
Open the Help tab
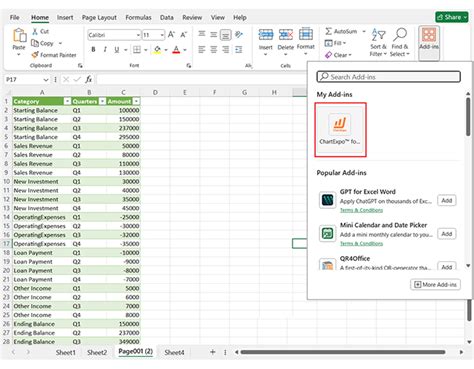click(239, 17)
